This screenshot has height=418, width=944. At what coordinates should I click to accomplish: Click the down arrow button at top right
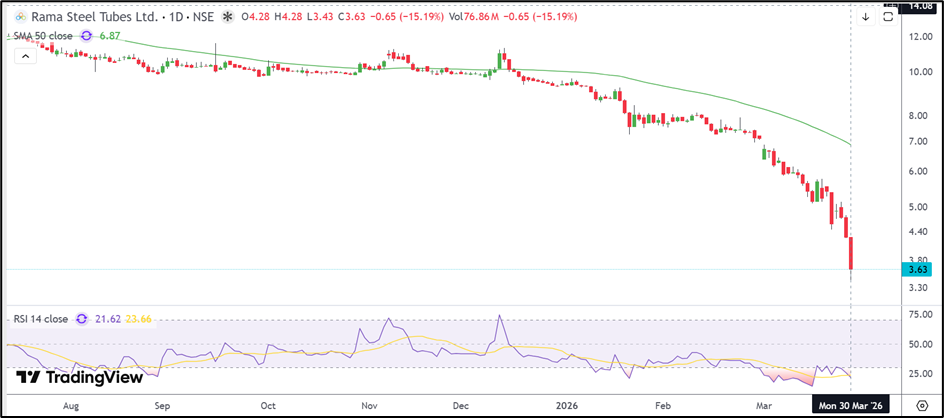point(865,17)
